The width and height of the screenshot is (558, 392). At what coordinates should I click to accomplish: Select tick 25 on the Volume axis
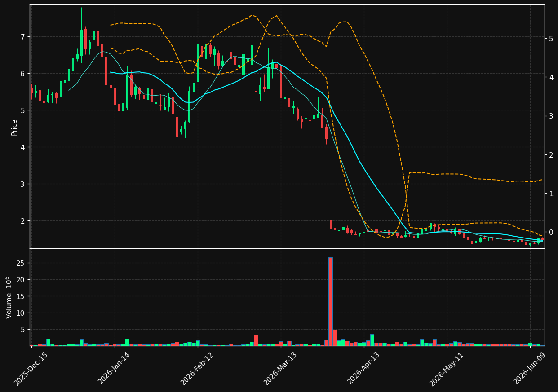tap(21, 263)
